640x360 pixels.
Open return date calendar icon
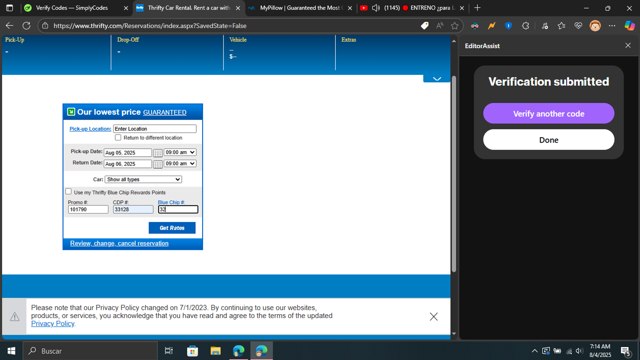[158, 164]
